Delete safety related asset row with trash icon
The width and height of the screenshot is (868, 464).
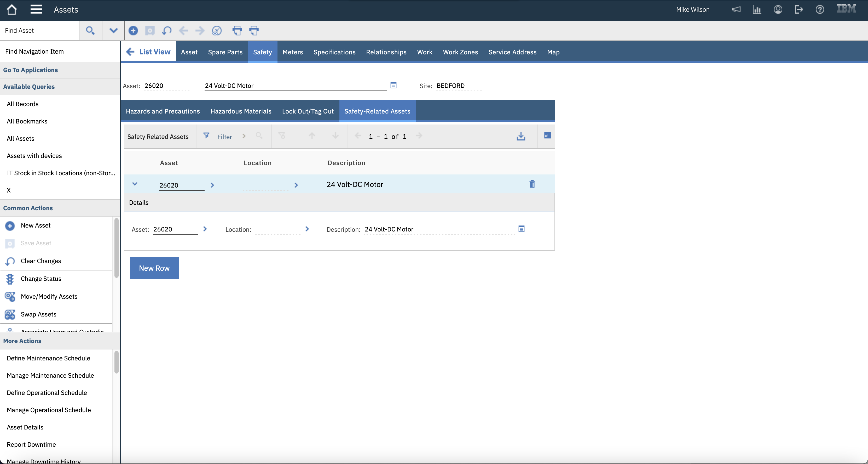pos(532,184)
